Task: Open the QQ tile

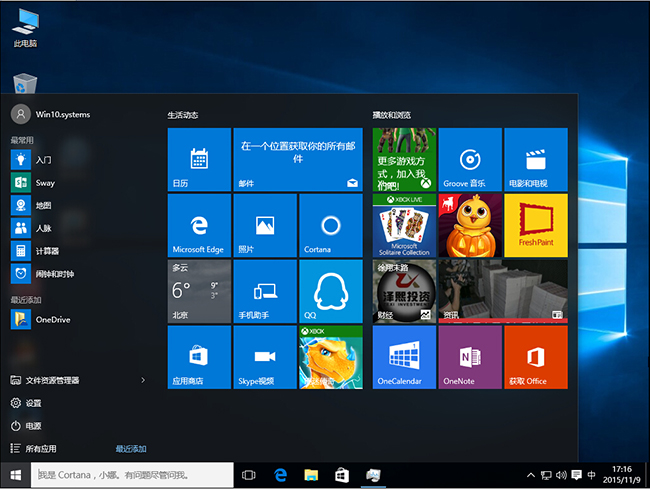Action: tap(329, 291)
